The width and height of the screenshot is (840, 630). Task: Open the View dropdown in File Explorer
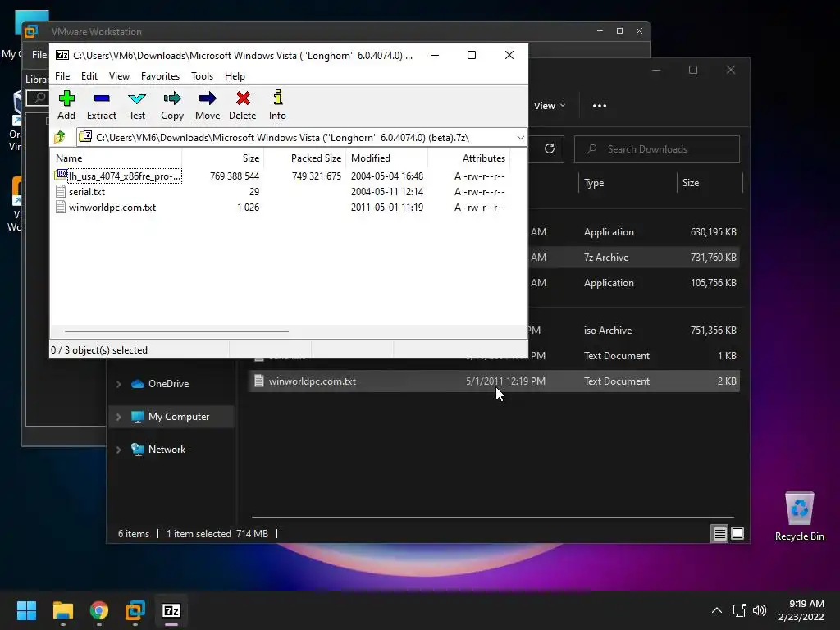click(x=549, y=106)
